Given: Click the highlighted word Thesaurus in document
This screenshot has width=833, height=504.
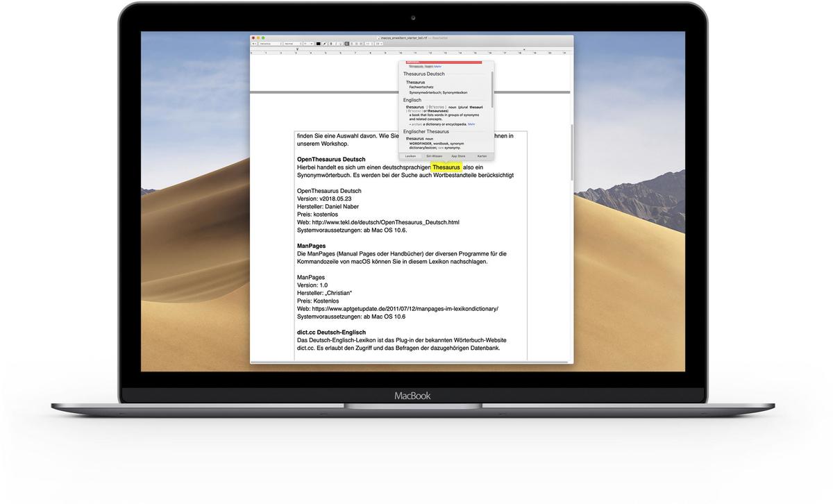Looking at the screenshot, I should coord(446,167).
